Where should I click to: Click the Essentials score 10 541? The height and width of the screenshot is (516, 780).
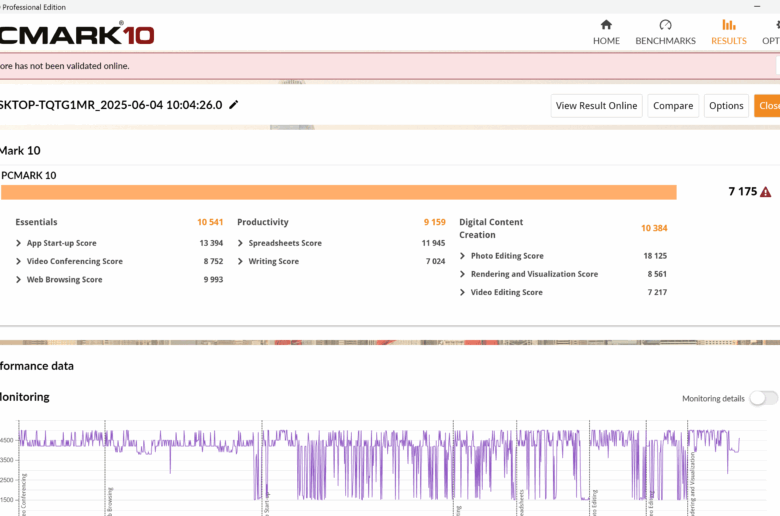point(210,222)
